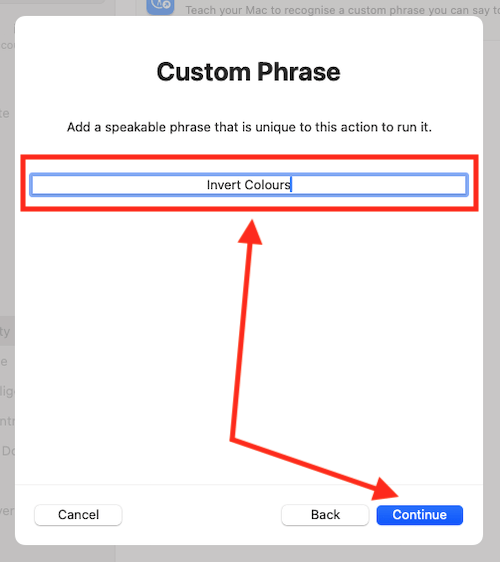The width and height of the screenshot is (500, 562).
Task: Click the blue Vocal Shortcuts icon behind dialog
Action: point(160,6)
